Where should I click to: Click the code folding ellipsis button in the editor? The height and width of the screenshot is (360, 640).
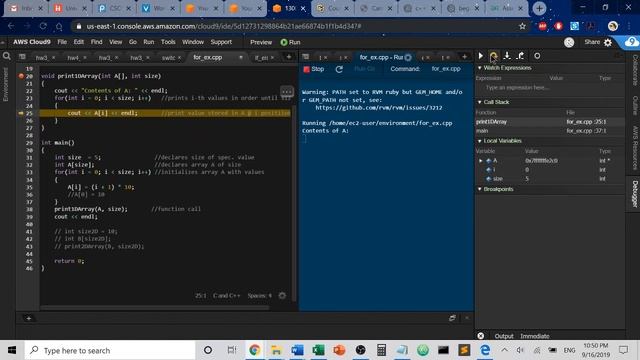pyautogui.click(x=287, y=91)
